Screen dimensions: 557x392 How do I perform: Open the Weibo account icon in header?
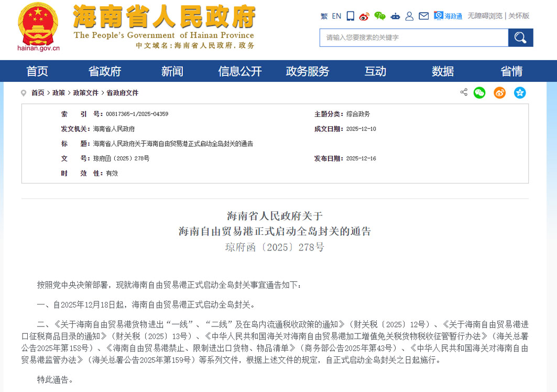click(365, 16)
